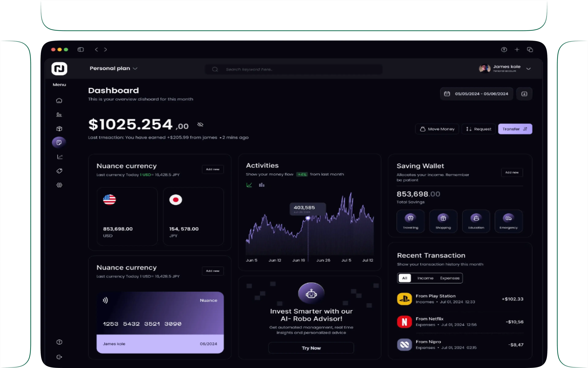Go forward with the browser right arrow
Screen dimensions: 588x368
(106, 50)
